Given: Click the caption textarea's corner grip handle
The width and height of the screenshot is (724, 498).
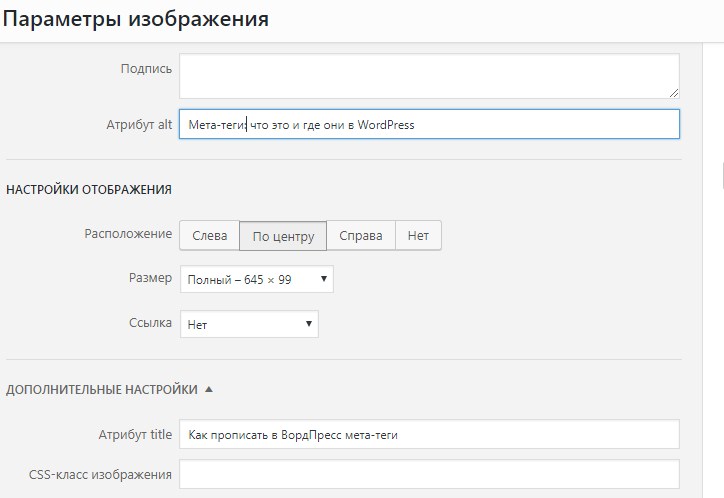Looking at the screenshot, I should click(674, 93).
